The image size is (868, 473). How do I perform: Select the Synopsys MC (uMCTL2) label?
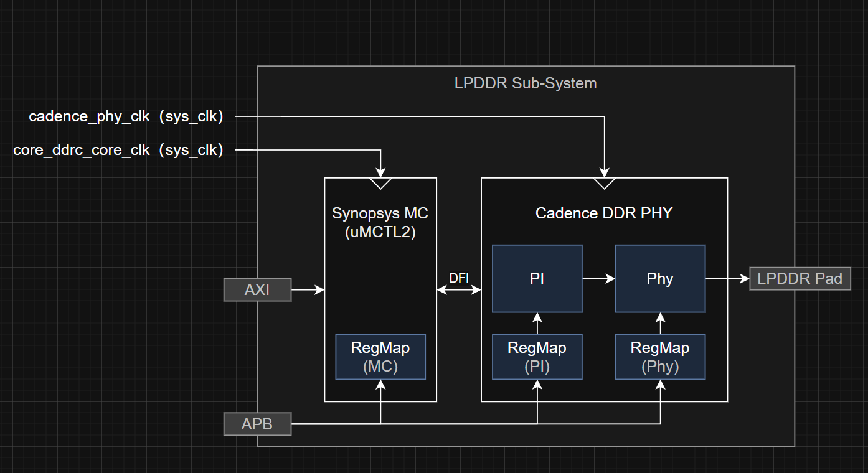pos(380,222)
